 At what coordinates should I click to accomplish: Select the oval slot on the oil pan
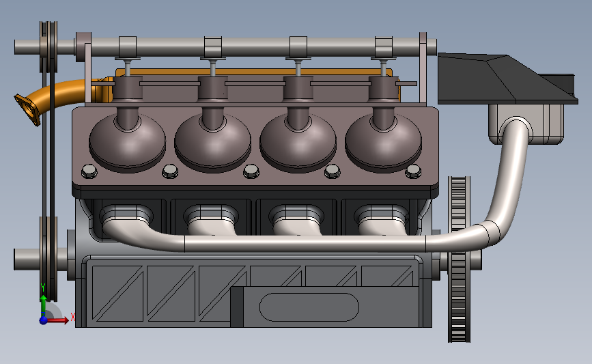(309, 307)
